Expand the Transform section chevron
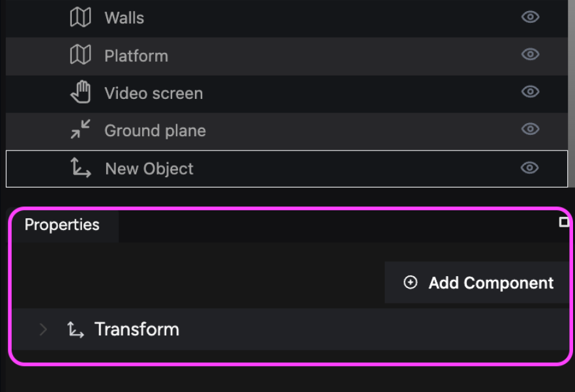This screenshot has width=575, height=392. tap(43, 329)
